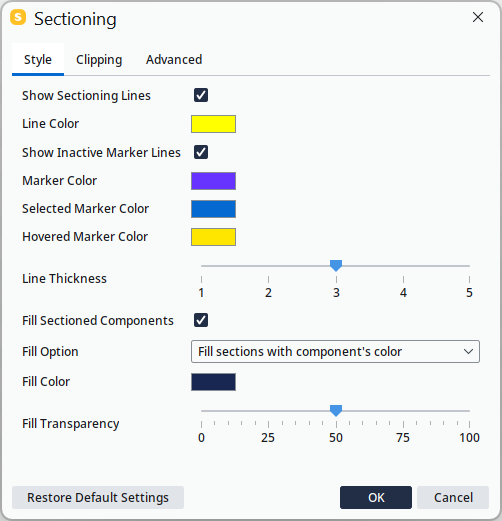Pick the Selected Marker Color swatch
The width and height of the screenshot is (502, 521).
[213, 209]
